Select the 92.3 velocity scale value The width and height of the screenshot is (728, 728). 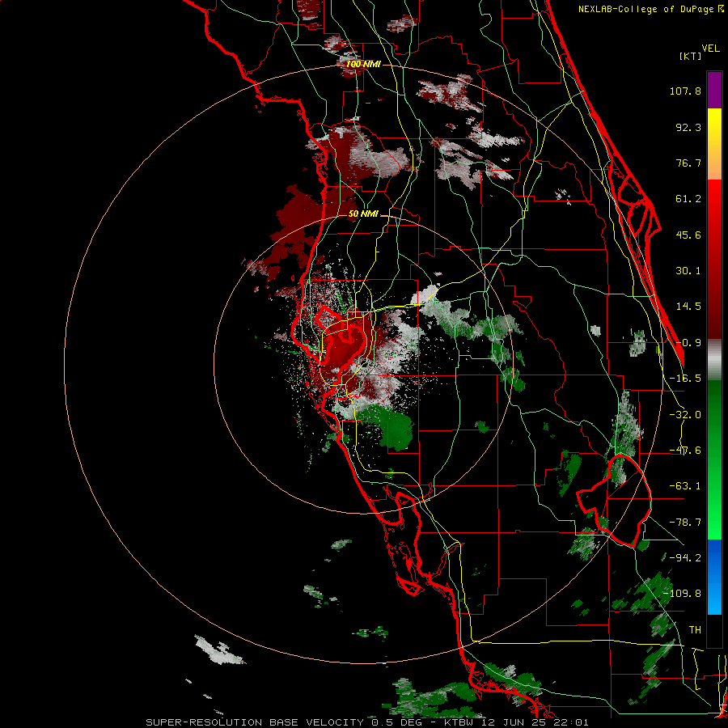pos(688,127)
